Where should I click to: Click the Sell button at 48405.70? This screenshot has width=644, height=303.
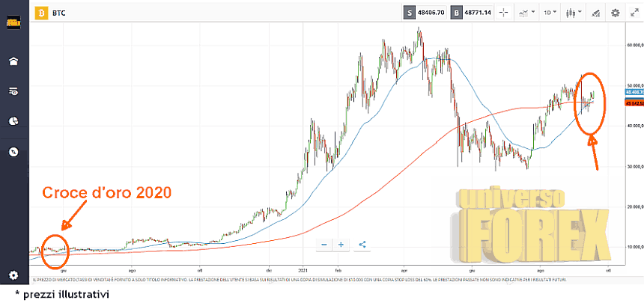(425, 13)
